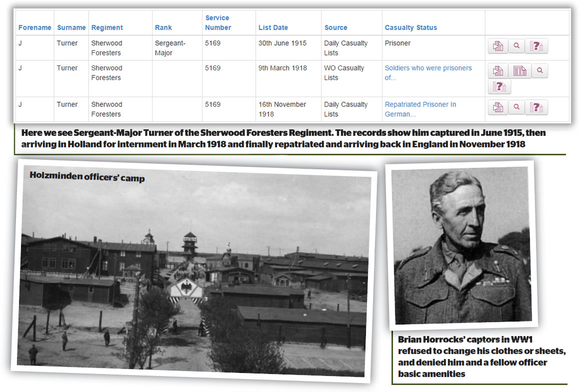Select forename 'J' in 9th March 1918 row
Screen dimensions: 581x392
20,68
